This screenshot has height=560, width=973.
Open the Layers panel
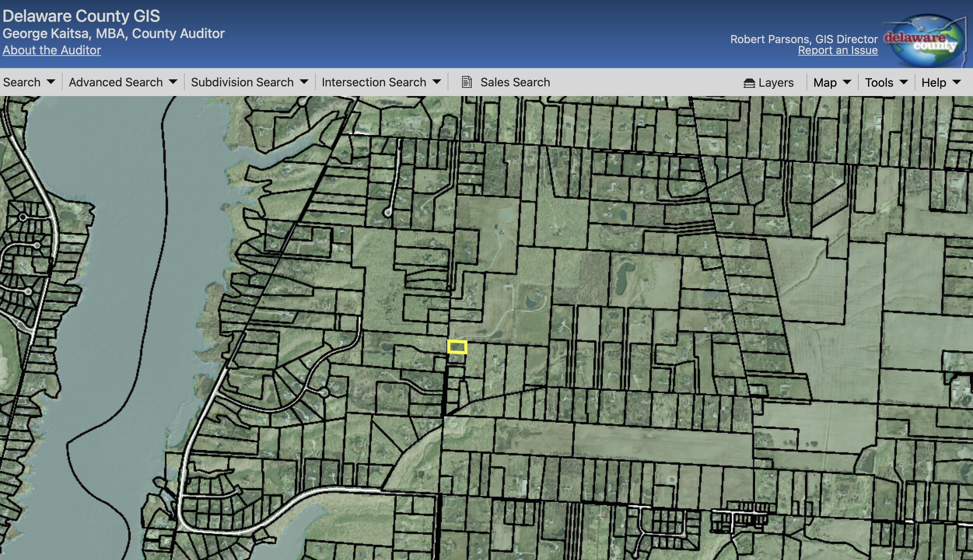[x=775, y=82]
